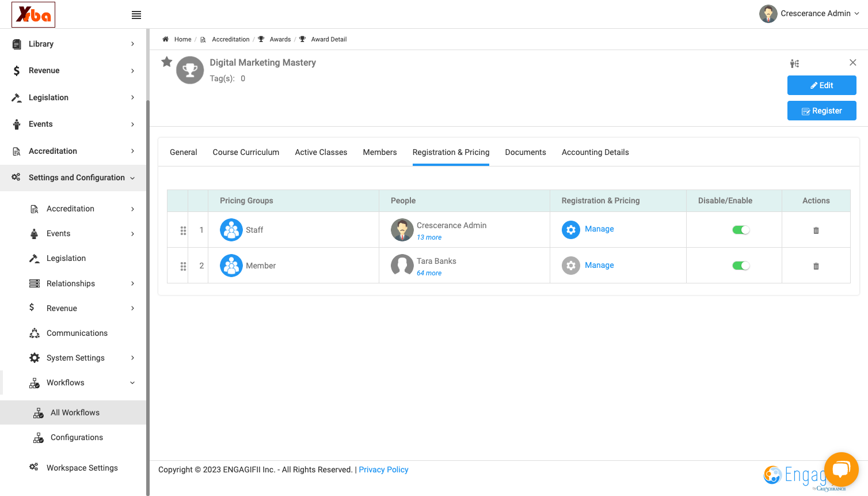
Task: Click the Digital Marketing Mastery title
Action: [x=262, y=62]
